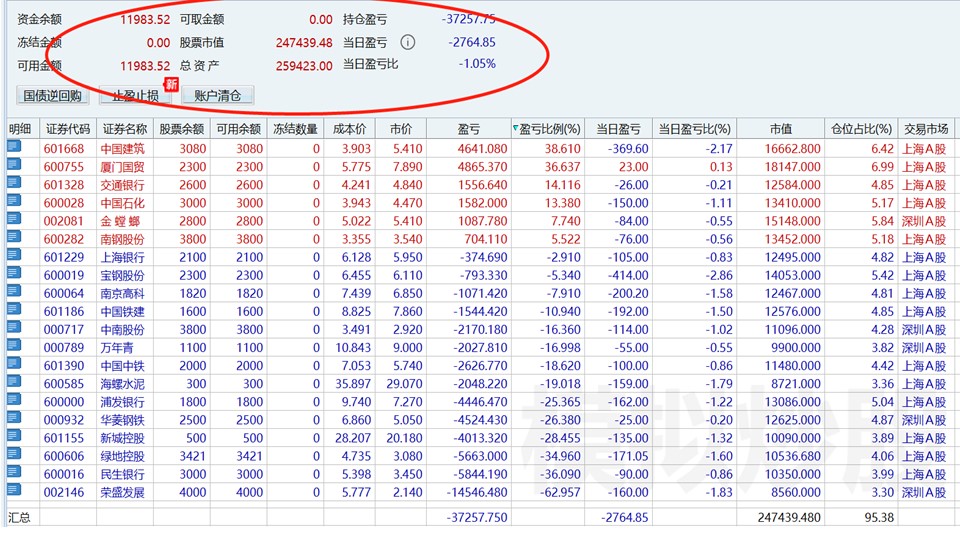Select stock code 601229
This screenshot has width=960, height=540.
point(64,257)
